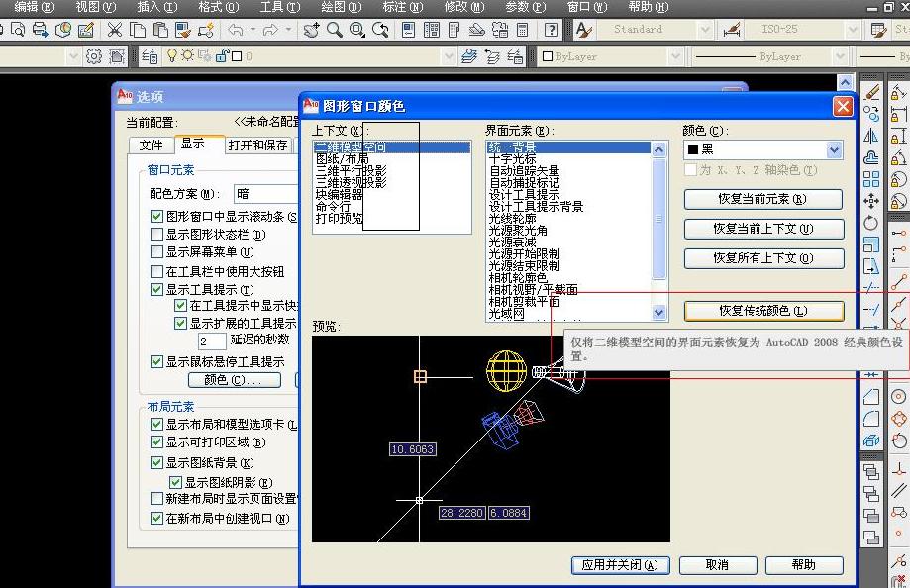Click the Workspace Settings gear icon
Screen dimensions: 910x588
tap(93, 56)
